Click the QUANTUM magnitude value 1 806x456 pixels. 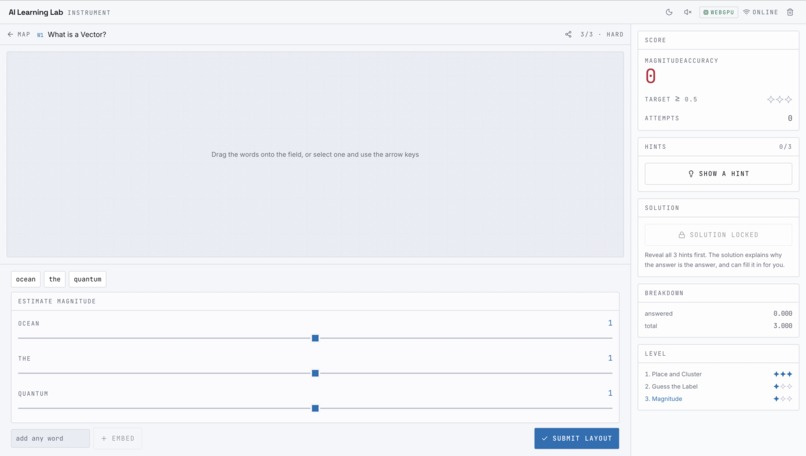coord(610,393)
